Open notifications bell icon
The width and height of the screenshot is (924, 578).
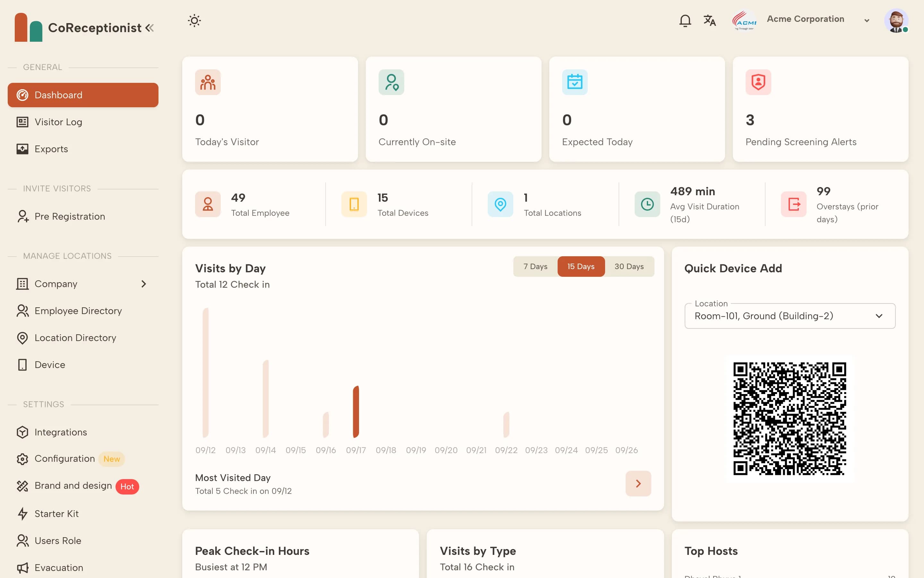[x=685, y=21]
